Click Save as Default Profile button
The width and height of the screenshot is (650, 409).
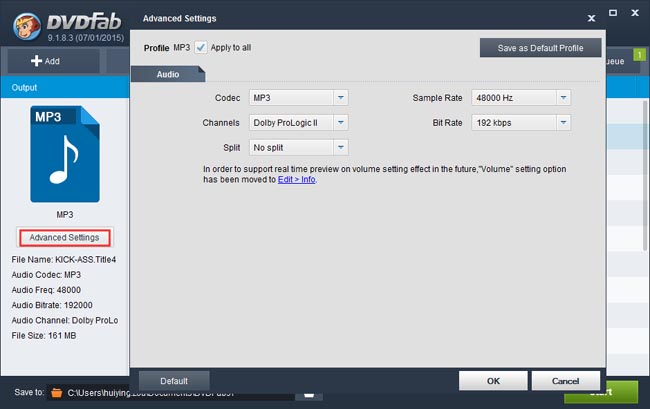coord(540,47)
